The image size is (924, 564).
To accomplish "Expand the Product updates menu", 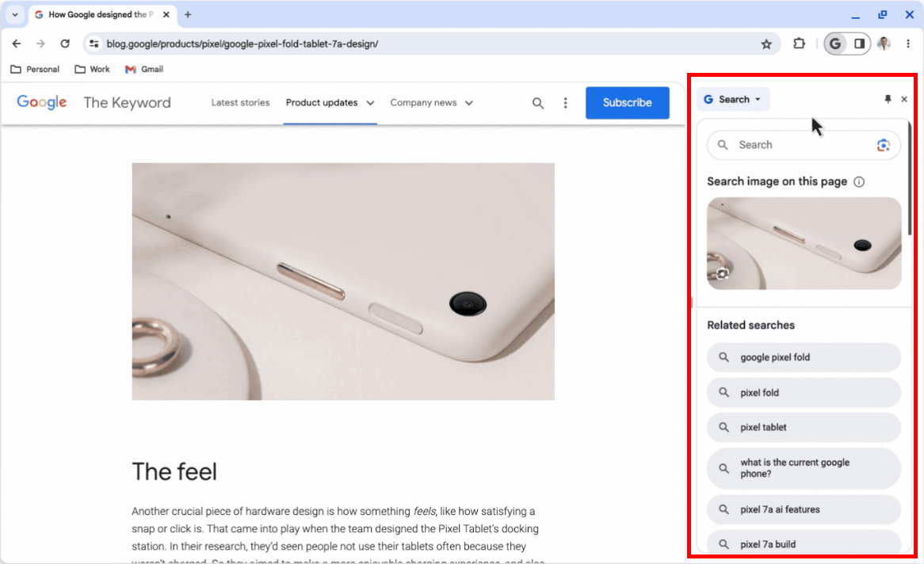I will pos(330,102).
